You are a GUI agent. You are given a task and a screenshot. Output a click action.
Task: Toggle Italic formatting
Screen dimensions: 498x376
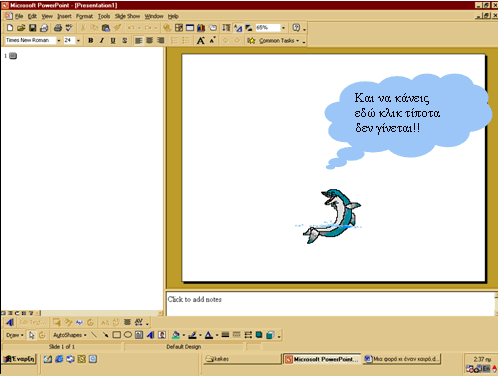pyautogui.click(x=102, y=41)
